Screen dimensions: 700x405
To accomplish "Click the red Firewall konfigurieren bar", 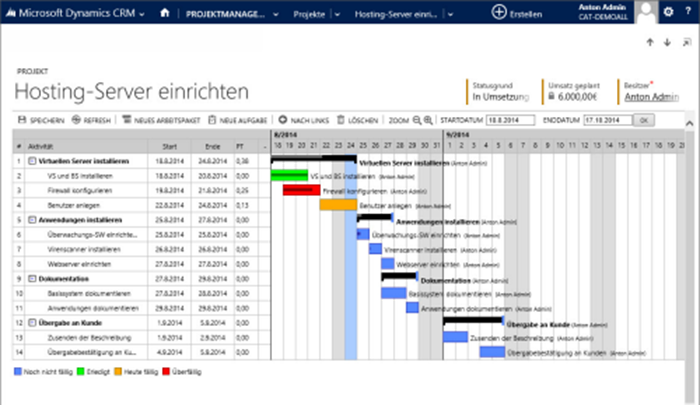I will tap(301, 190).
